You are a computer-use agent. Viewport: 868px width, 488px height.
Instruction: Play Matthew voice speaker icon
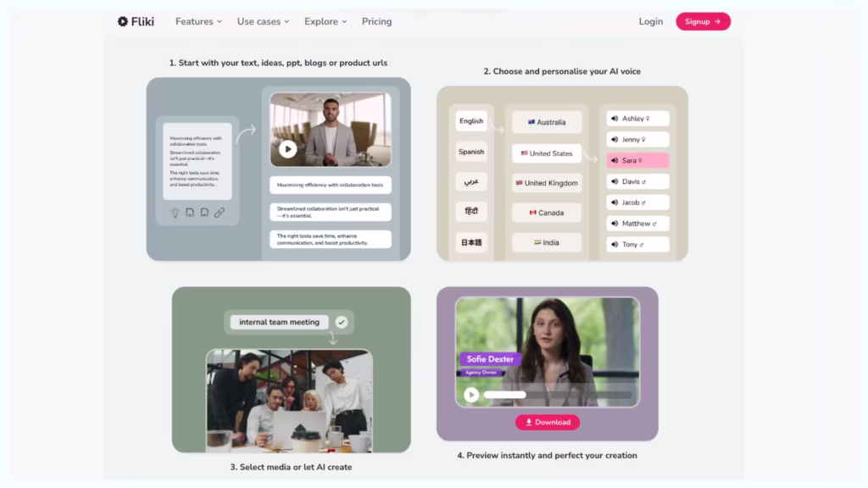615,224
